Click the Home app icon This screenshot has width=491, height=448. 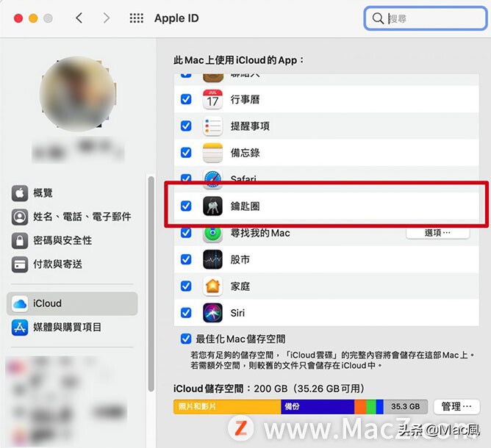coord(212,286)
